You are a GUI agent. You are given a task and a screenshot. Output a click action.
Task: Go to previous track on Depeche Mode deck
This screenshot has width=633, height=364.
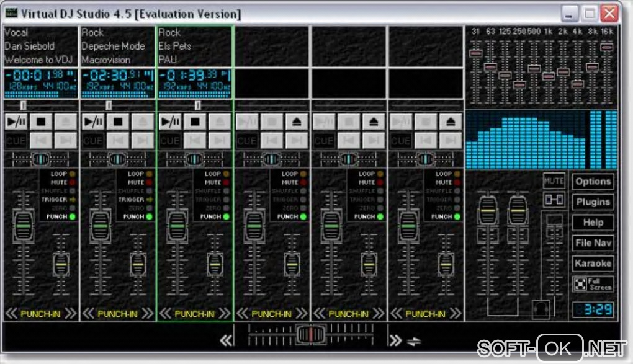pyautogui.click(x=118, y=141)
